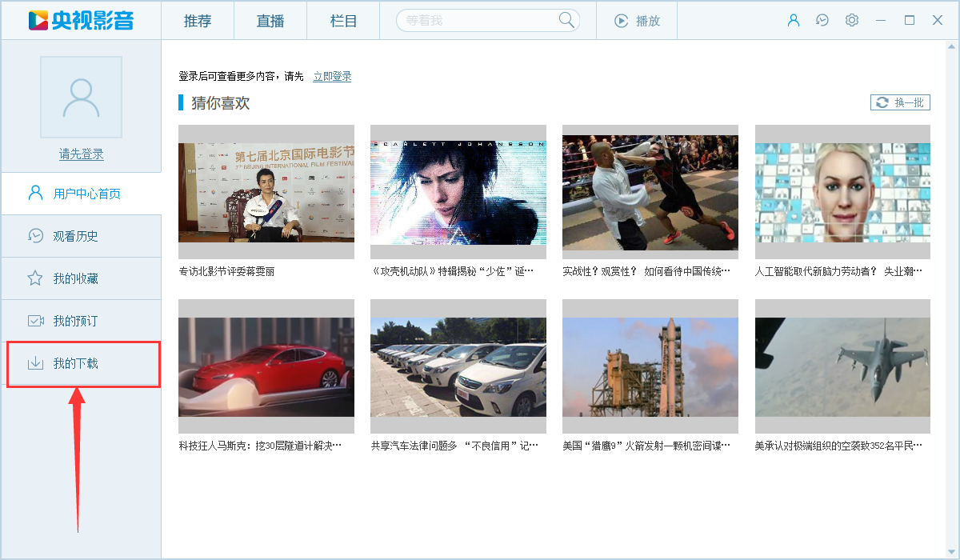Open the 攻壳机动队 video thumbnail

click(x=458, y=192)
